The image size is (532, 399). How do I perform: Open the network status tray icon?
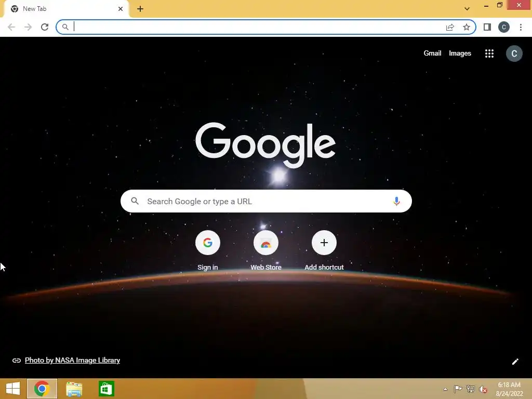tap(471, 389)
